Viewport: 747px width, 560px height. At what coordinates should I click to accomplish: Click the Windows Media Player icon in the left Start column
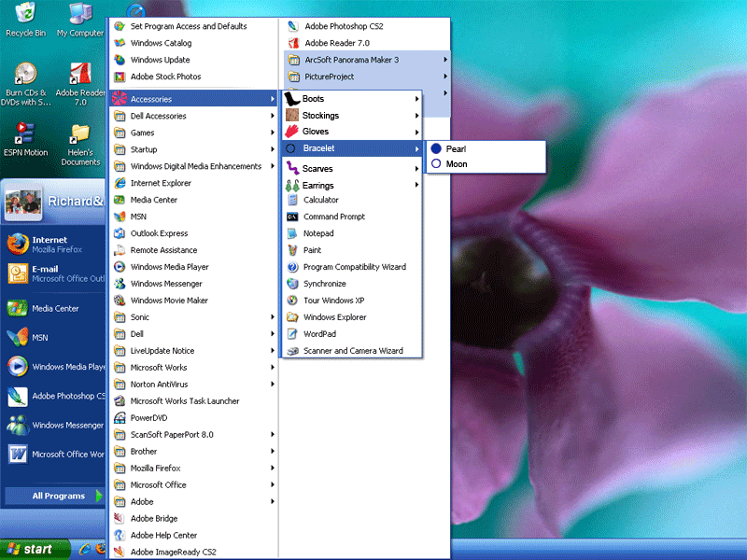point(18,367)
